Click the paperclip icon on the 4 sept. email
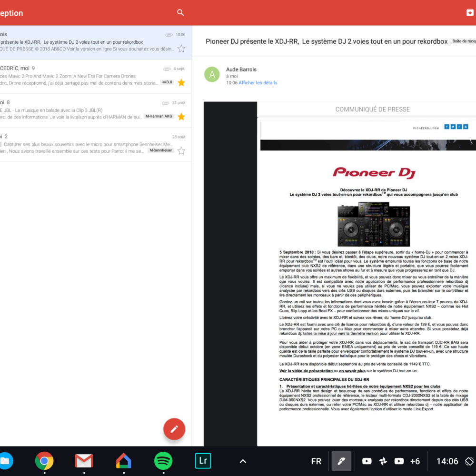The width and height of the screenshot is (476, 476). coord(167,69)
